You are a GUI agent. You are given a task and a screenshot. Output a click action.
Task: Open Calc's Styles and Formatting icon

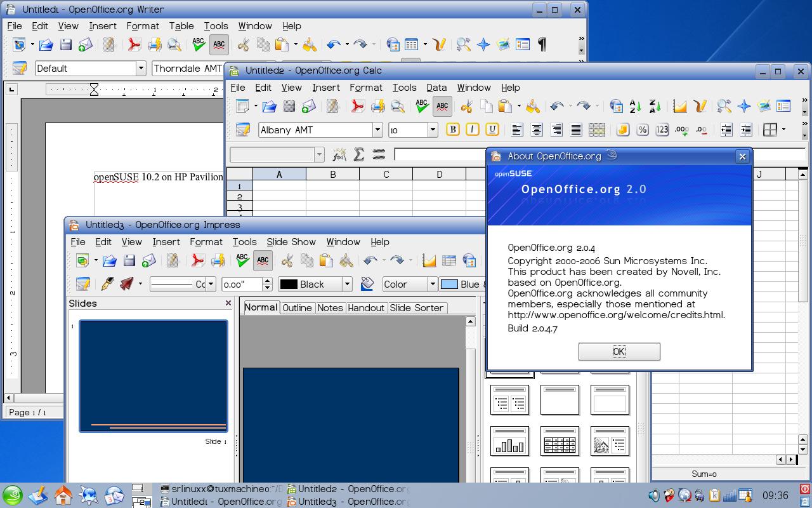(x=242, y=130)
